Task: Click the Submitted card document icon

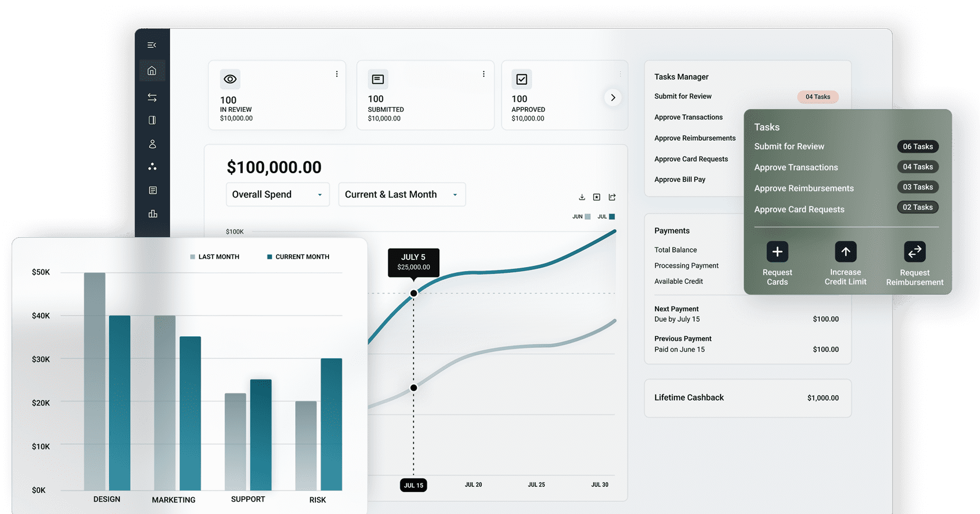Action: pos(378,79)
